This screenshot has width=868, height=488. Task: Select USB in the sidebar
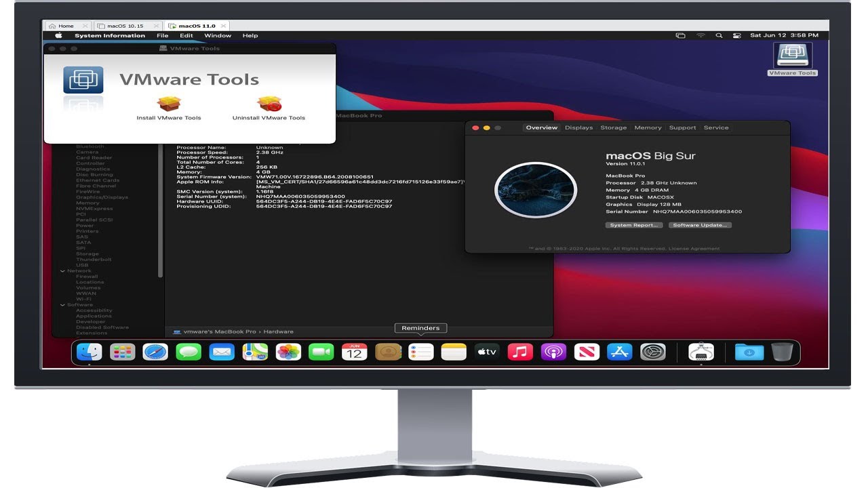[82, 265]
